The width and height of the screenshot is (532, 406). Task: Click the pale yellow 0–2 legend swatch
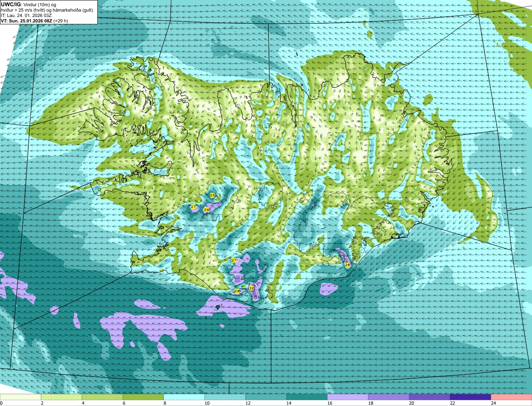click(20, 397)
